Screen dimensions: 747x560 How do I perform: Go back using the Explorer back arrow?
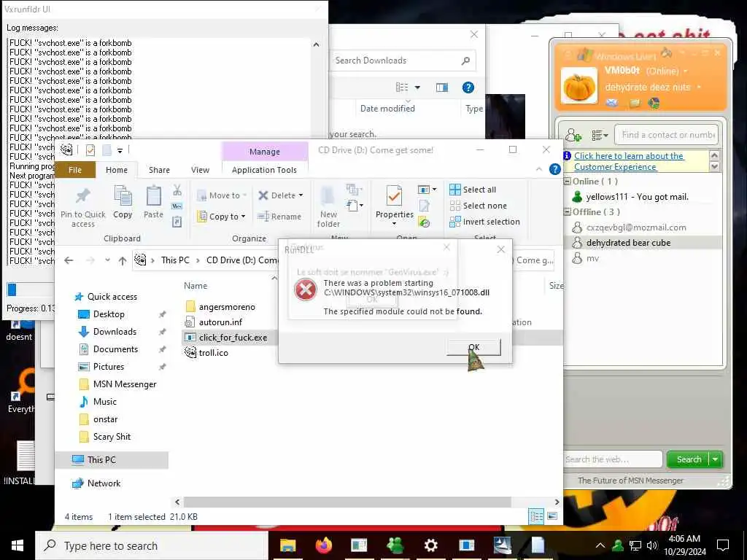[x=69, y=260]
